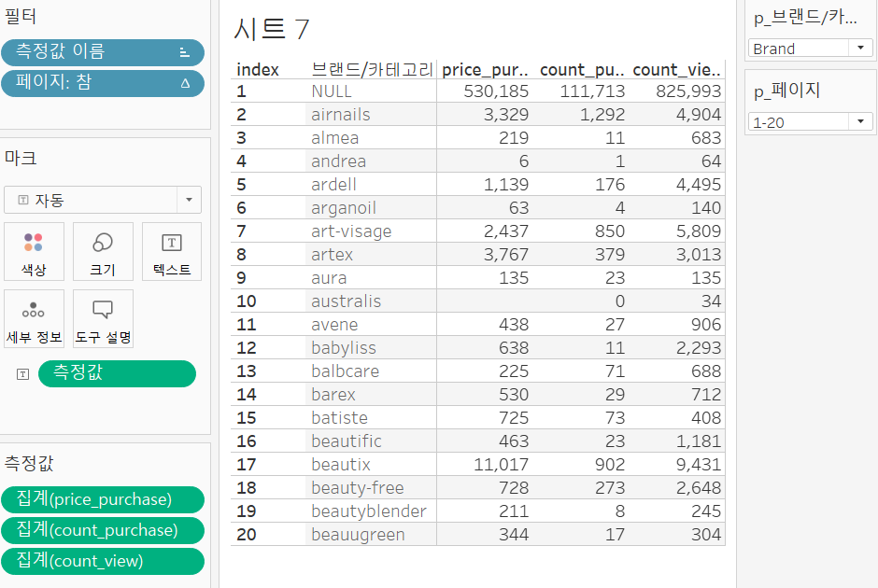Select the 집계(count_view) measure pill

pyautogui.click(x=103, y=561)
